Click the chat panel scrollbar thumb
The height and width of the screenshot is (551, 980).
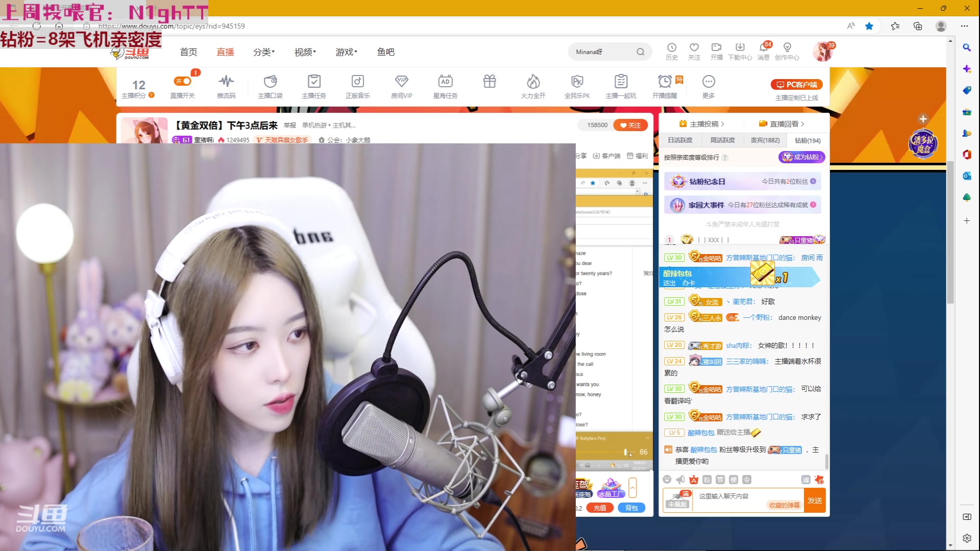826,462
